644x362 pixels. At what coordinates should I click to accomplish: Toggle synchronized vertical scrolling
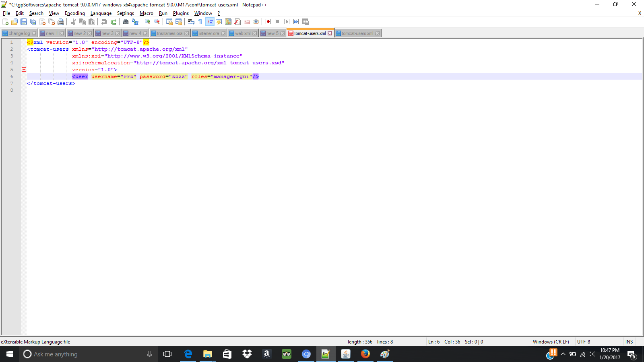[170, 22]
